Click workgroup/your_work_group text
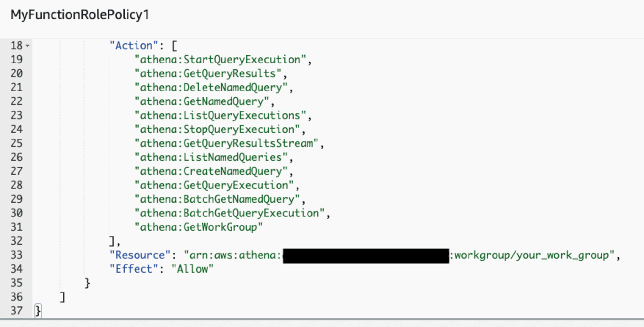 532,255
